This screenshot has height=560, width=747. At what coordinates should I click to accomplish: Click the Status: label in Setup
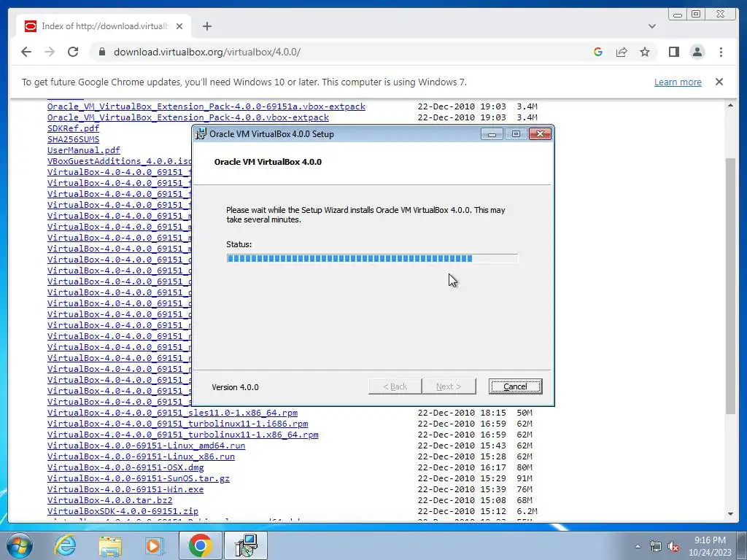pos(239,244)
